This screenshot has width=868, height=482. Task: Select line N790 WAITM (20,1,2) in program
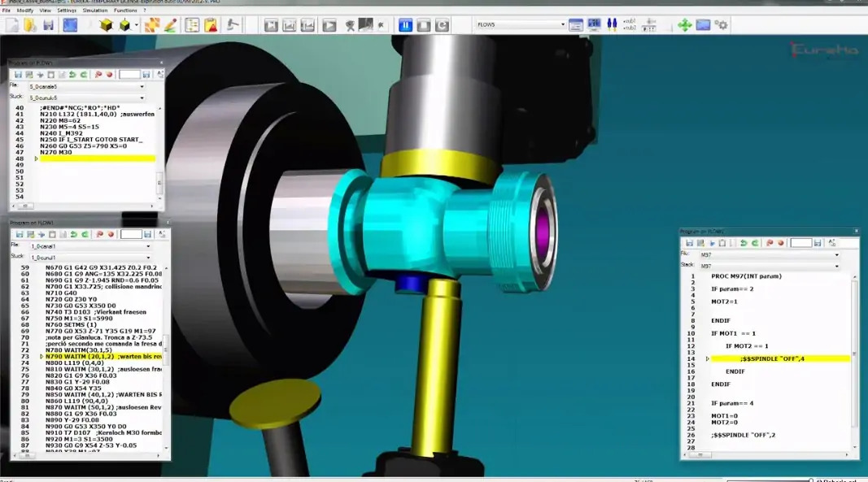point(103,356)
